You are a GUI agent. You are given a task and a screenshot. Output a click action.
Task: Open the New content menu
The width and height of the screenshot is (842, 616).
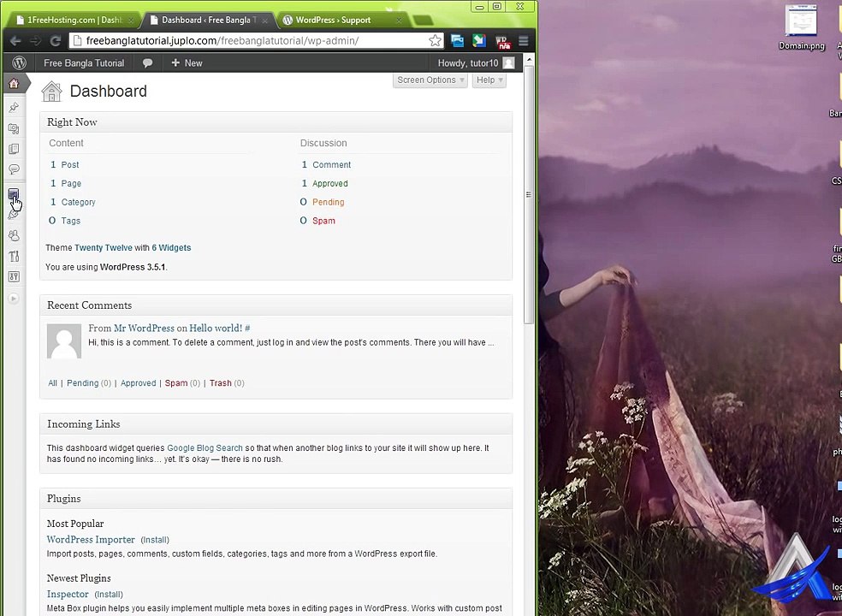pyautogui.click(x=187, y=62)
